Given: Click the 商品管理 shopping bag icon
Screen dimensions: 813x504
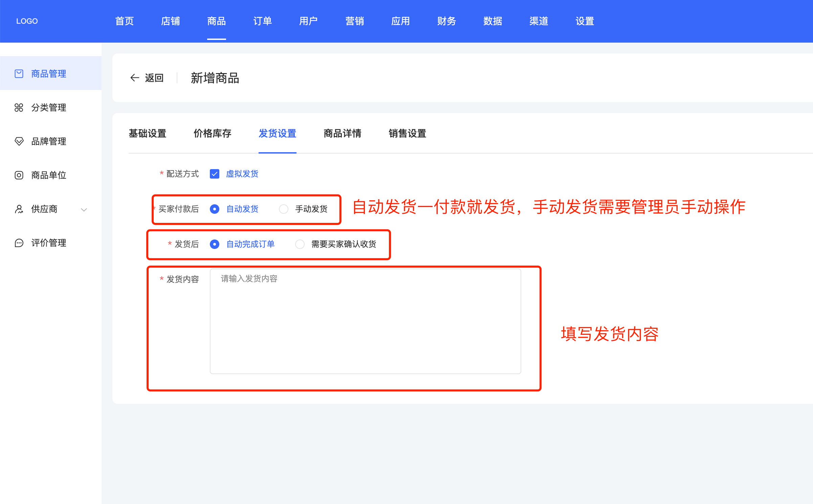Looking at the screenshot, I should coord(19,74).
